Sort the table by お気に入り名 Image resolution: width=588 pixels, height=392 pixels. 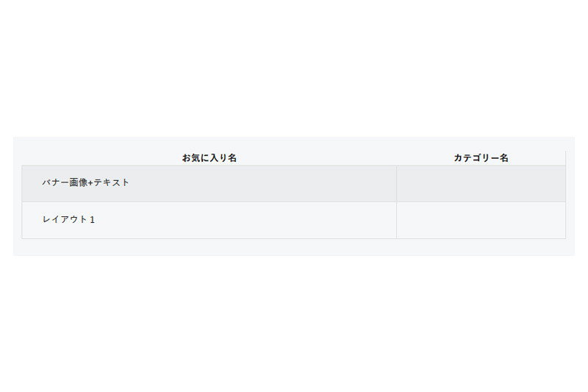point(209,158)
